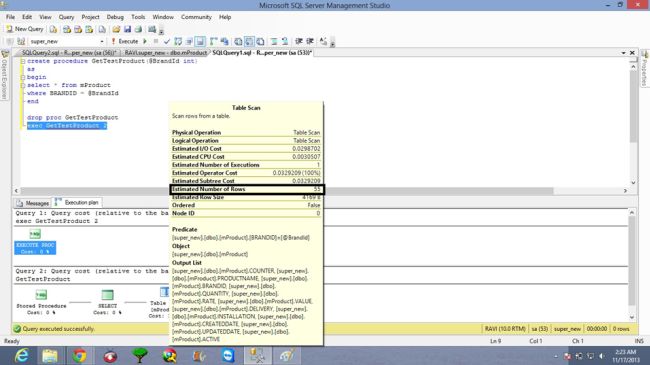Viewport: 650px width, 365px height.
Task: Click the Cancel Executing Query icon
Action: pos(156,41)
